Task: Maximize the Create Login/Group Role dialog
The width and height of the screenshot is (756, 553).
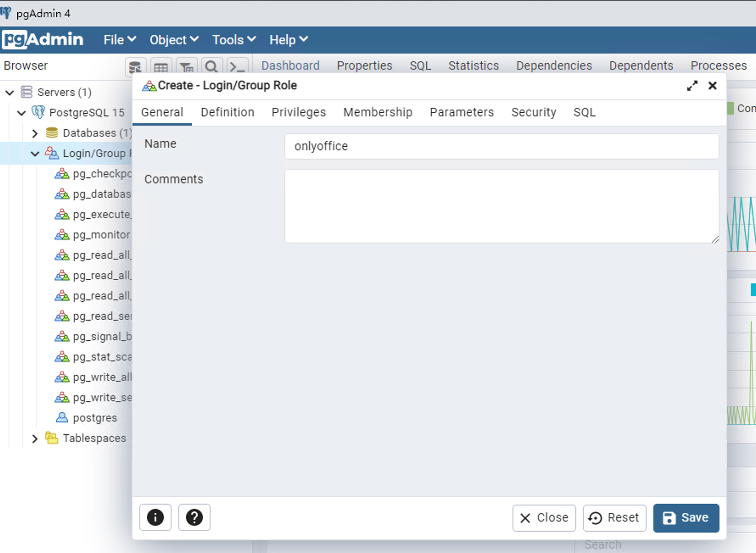Action: coord(692,86)
